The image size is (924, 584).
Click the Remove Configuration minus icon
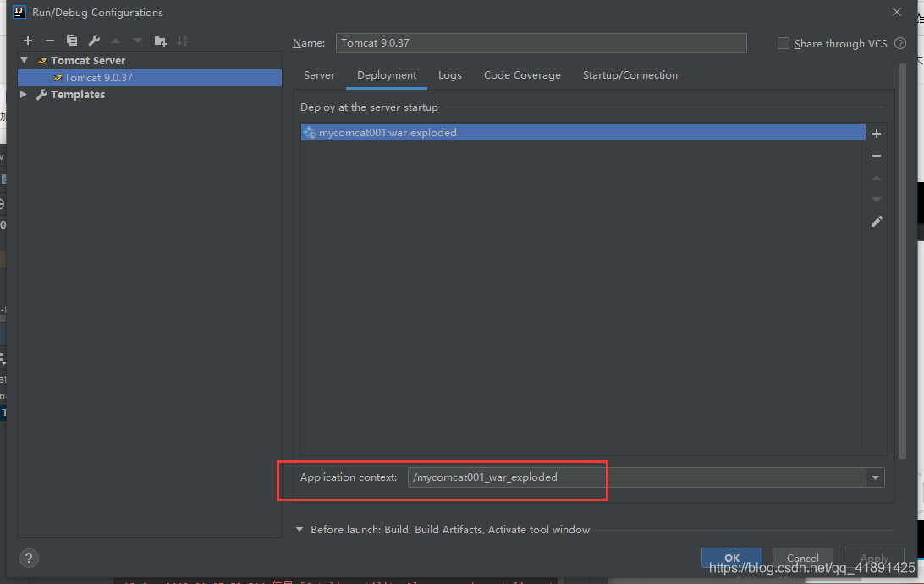coord(50,41)
